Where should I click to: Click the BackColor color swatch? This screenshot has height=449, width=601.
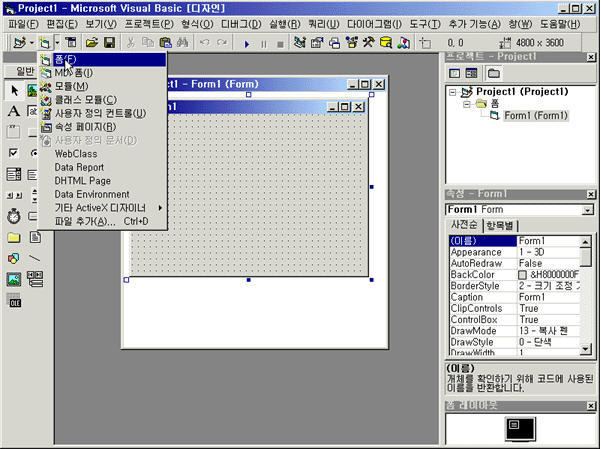tap(522, 275)
